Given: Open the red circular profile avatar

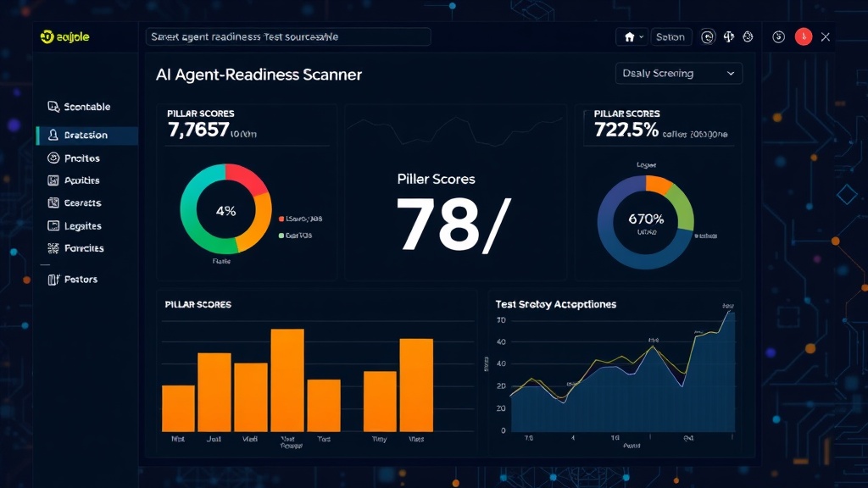Looking at the screenshot, I should [804, 37].
